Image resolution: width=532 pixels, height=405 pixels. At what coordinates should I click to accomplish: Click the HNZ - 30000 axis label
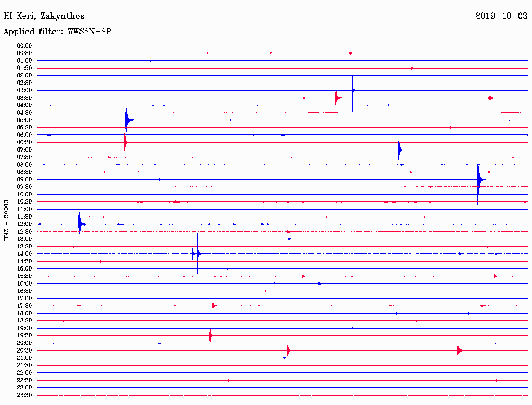(x=6, y=221)
